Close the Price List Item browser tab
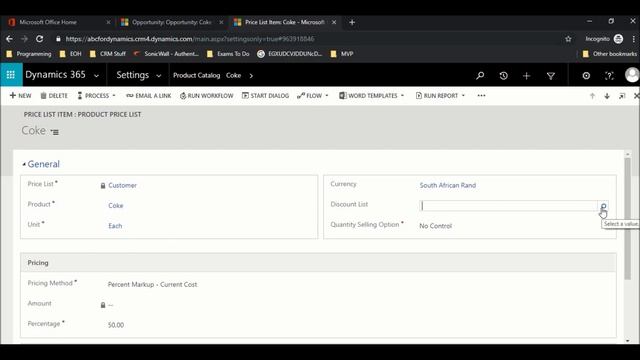Viewport: 640px width, 360px height. click(334, 22)
